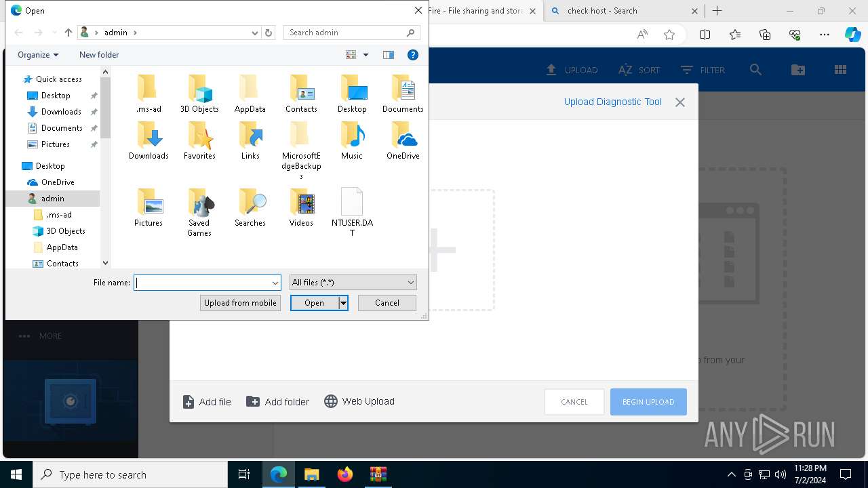Select the OneDrive folder in file list
This screenshot has height=488, width=868.
403,141
